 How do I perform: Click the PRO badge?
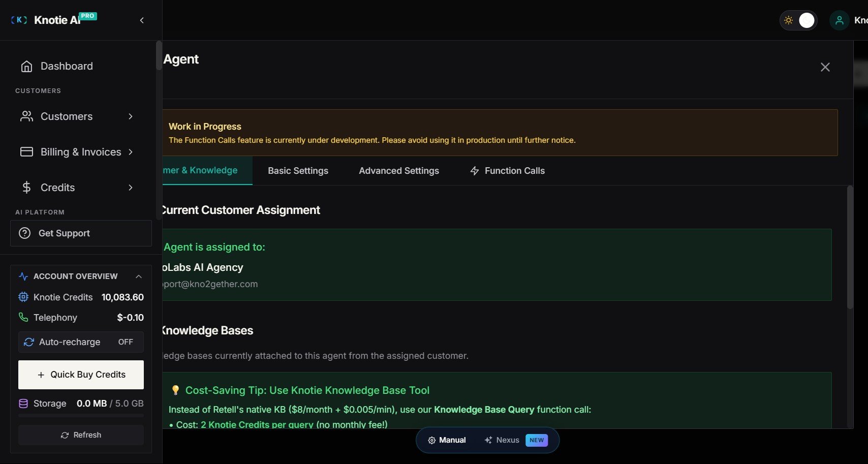87,16
